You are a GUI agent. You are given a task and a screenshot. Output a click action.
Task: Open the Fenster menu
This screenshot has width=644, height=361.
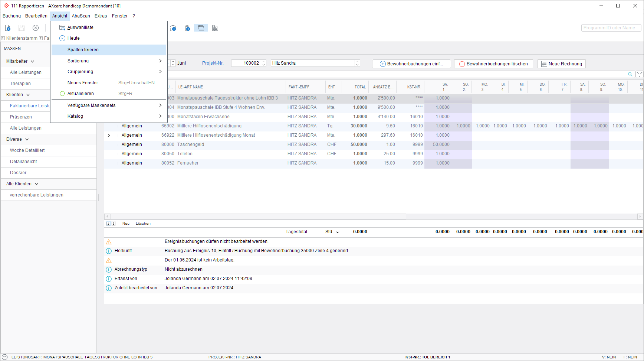point(120,16)
